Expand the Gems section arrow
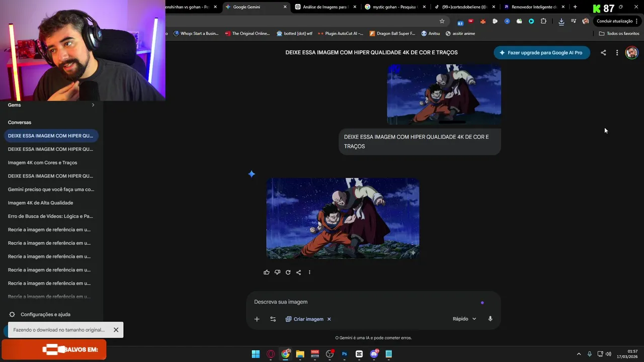Screen dimensions: 644x362 93,105
